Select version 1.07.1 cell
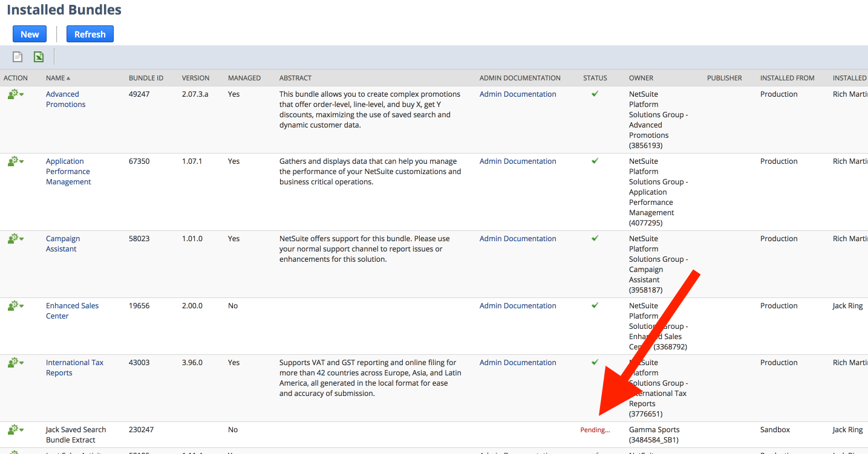 [x=192, y=161]
